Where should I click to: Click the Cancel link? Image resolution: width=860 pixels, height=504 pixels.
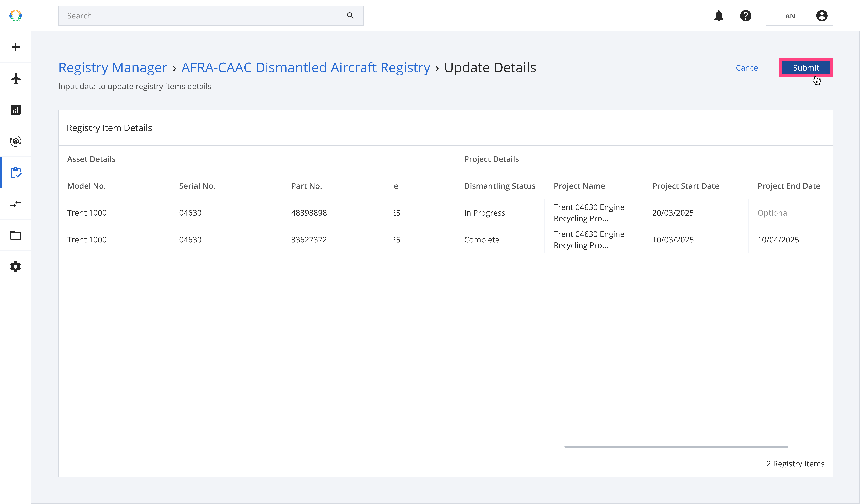pos(747,68)
